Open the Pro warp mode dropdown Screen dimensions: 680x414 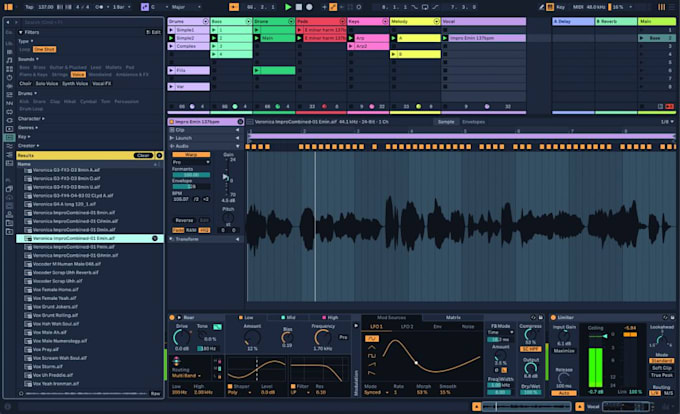click(191, 162)
